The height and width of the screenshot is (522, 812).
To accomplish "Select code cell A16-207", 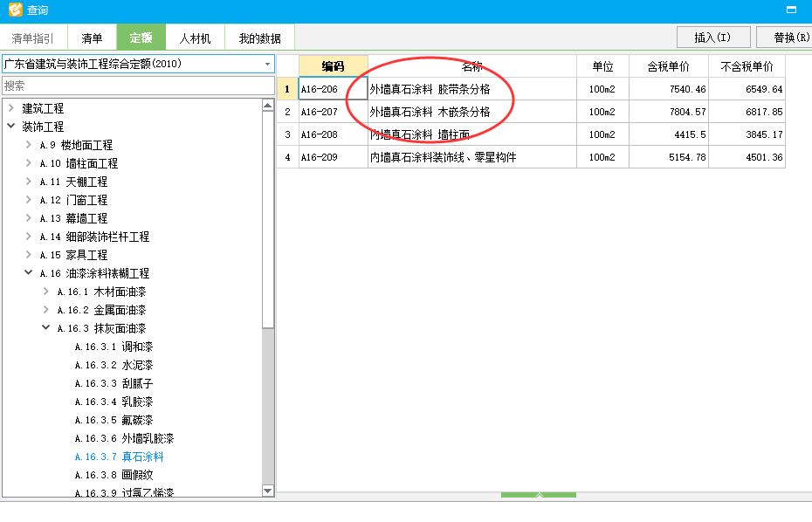I will 333,112.
